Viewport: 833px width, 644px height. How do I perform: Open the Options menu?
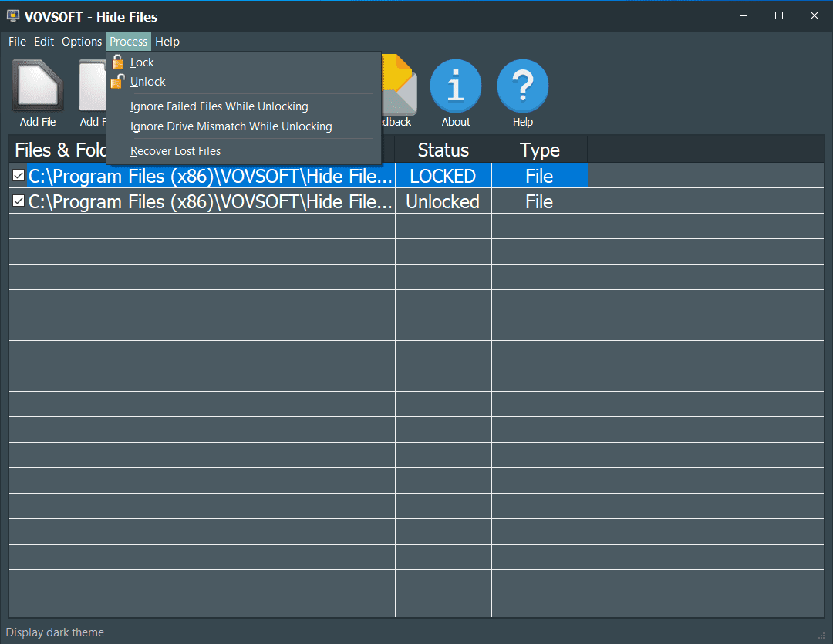pyautogui.click(x=81, y=42)
